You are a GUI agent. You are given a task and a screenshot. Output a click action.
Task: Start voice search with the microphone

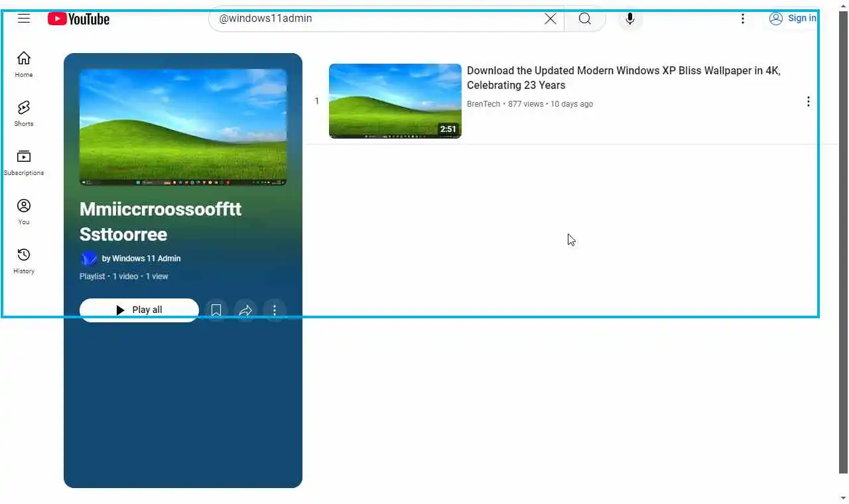(x=630, y=19)
